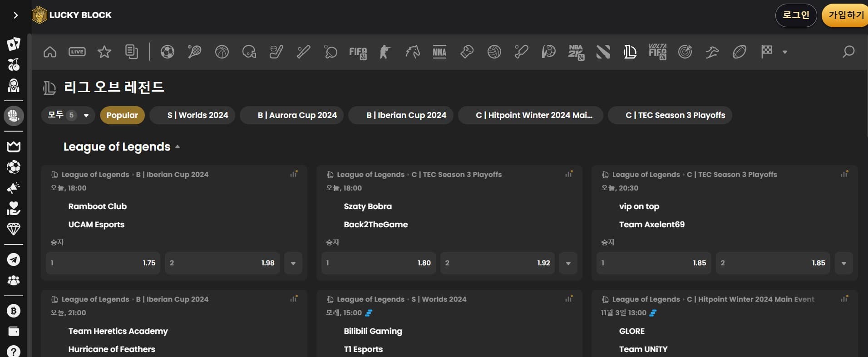Bet on vip on top at 1.85

pos(654,263)
